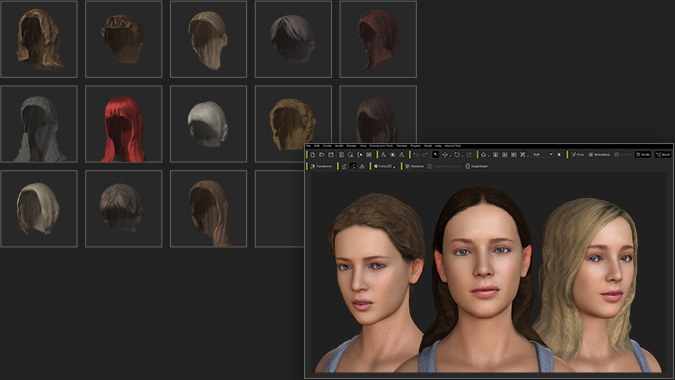Choose the Move object tool
The height and width of the screenshot is (380, 675).
(x=445, y=154)
